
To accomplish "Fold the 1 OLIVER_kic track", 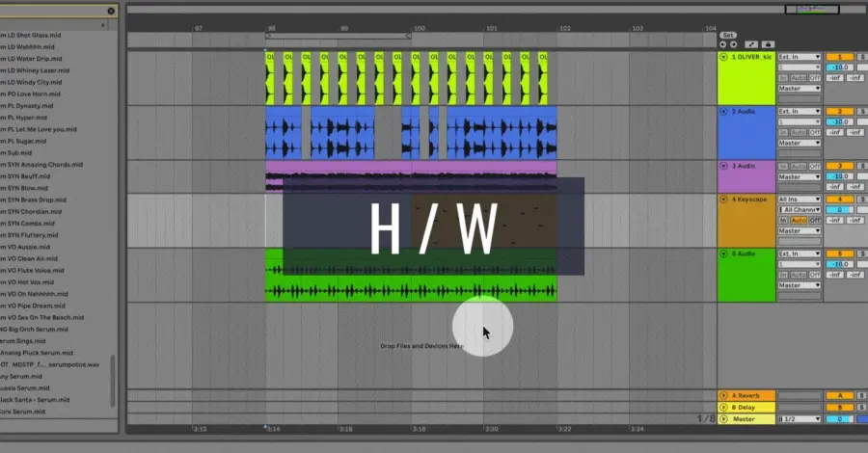I will (x=723, y=57).
